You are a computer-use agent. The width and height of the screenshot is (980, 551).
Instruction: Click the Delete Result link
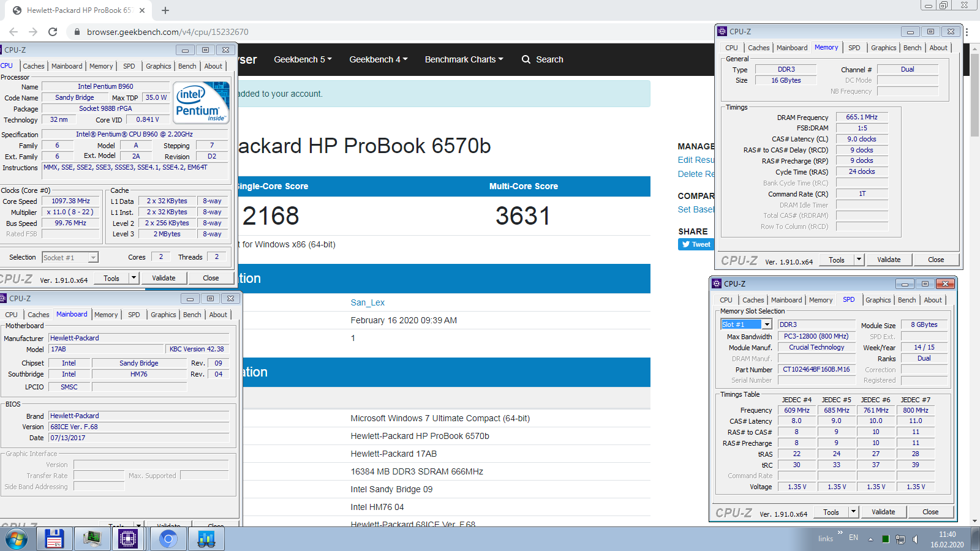[x=696, y=174]
